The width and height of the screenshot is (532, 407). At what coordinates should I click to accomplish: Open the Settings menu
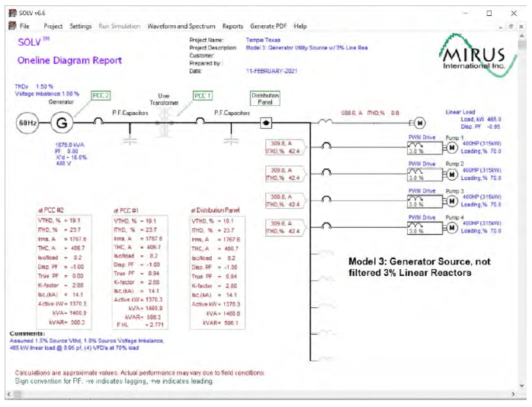(80, 26)
